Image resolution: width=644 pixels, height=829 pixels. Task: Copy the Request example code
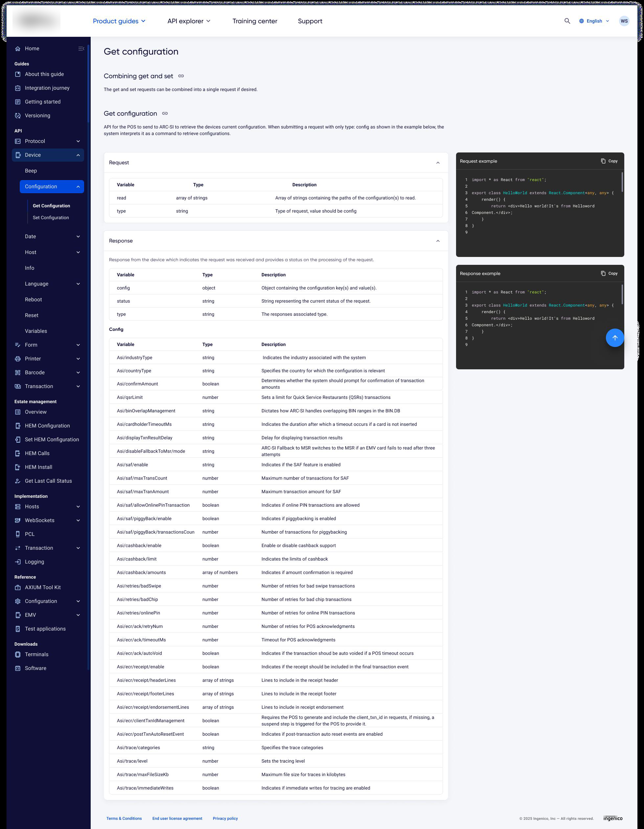[x=609, y=161]
